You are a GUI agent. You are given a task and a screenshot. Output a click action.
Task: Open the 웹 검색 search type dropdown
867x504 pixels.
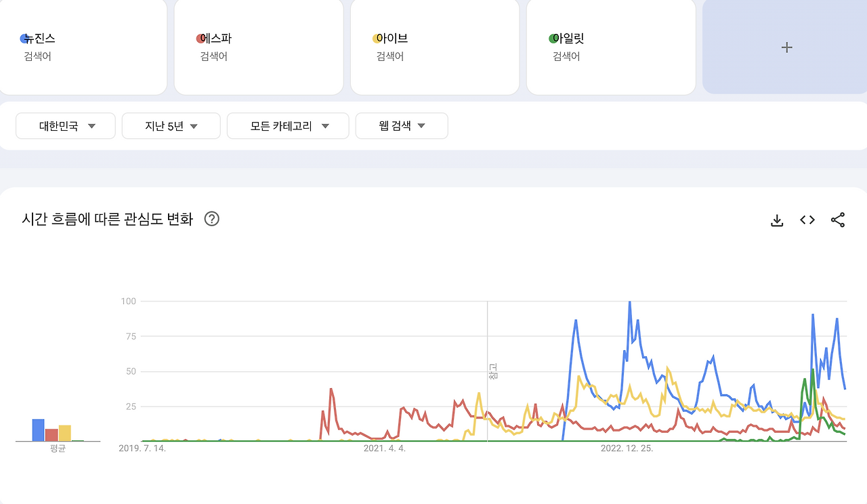[x=401, y=125]
